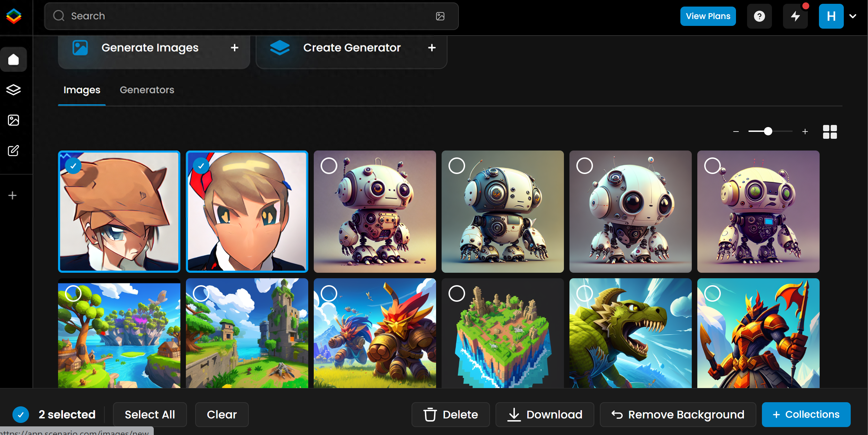The height and width of the screenshot is (435, 868).
Task: Deselect the first anime character image
Action: point(73,166)
